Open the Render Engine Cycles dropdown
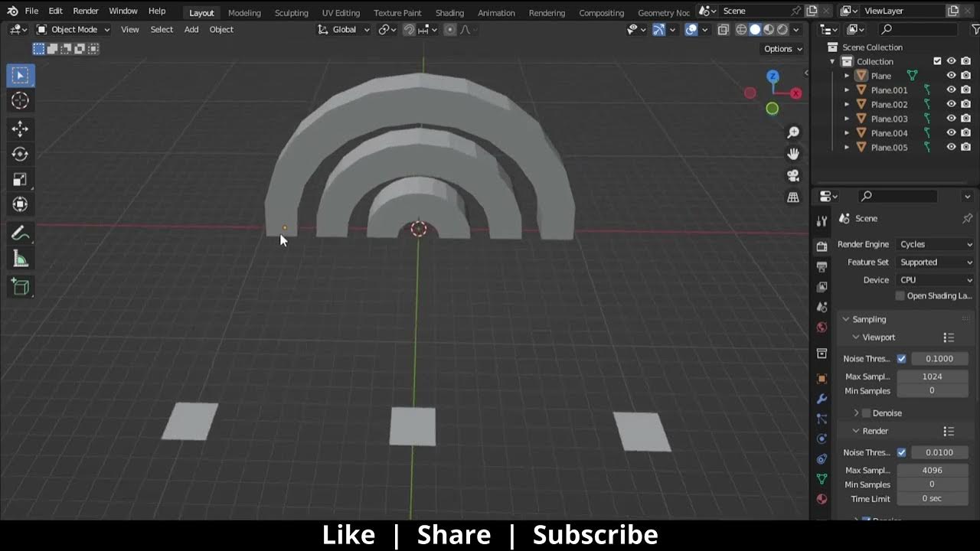980x551 pixels. coord(935,244)
